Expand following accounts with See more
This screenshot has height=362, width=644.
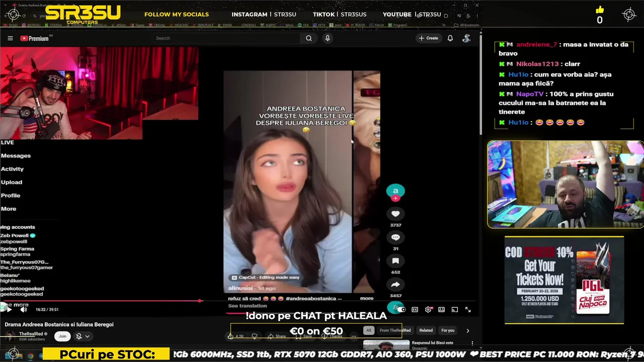[x=14, y=305]
